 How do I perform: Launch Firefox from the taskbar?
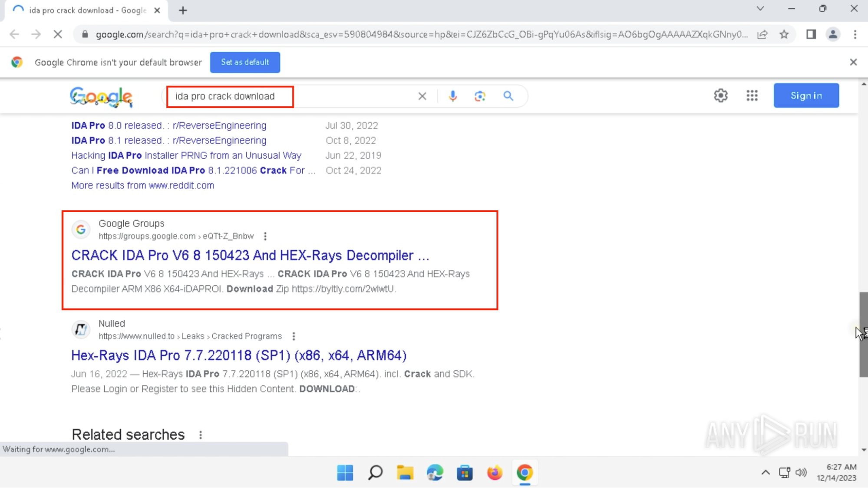[x=495, y=473]
